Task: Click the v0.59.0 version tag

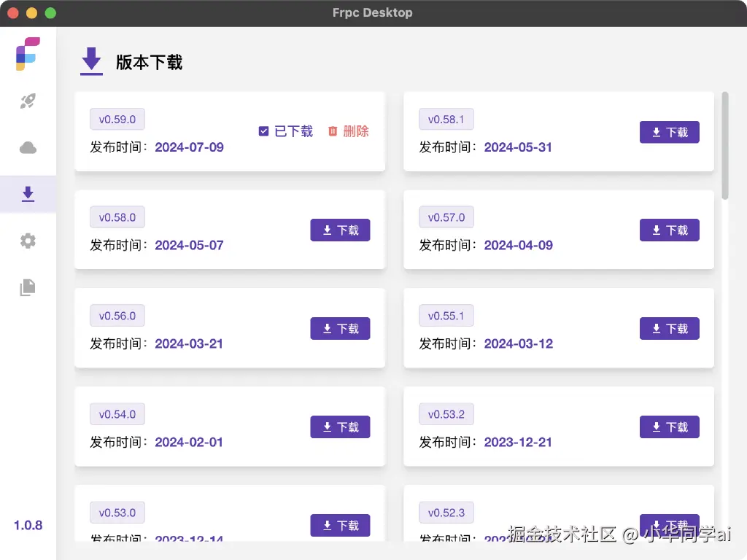Action: [x=117, y=119]
